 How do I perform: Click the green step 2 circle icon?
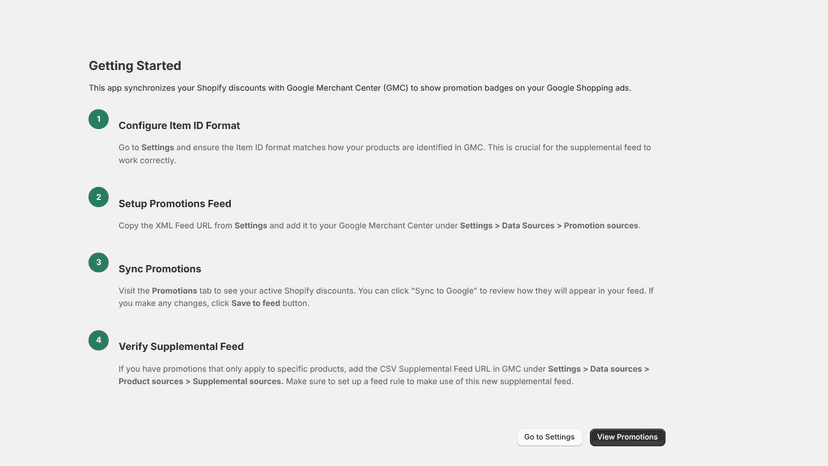point(98,197)
